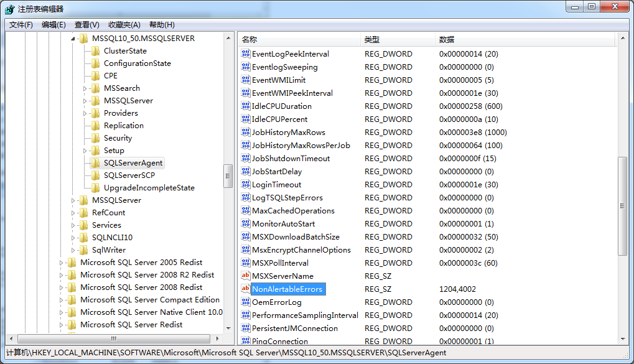Expand the Providers tree node
Screen dimensions: 634x364
pos(85,113)
